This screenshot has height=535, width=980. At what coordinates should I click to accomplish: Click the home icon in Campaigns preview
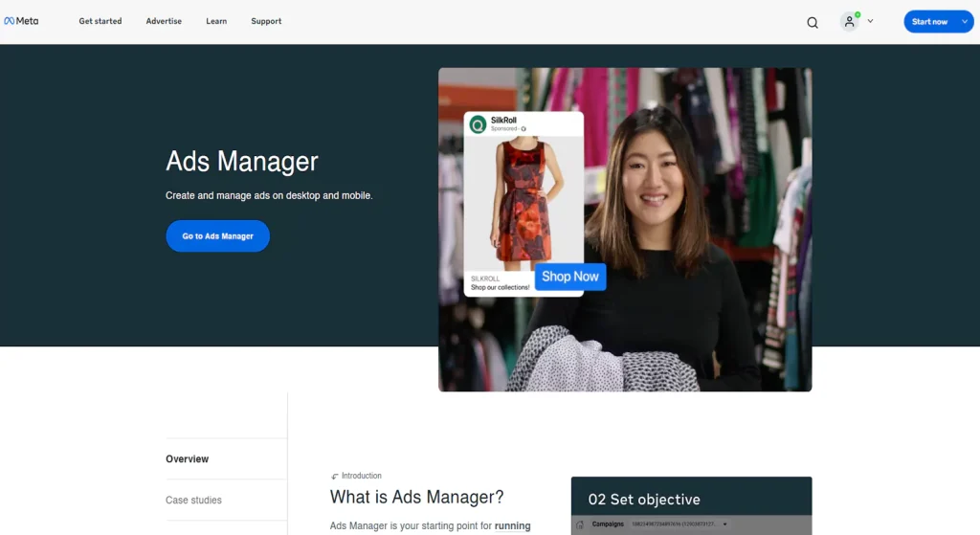coord(579,524)
